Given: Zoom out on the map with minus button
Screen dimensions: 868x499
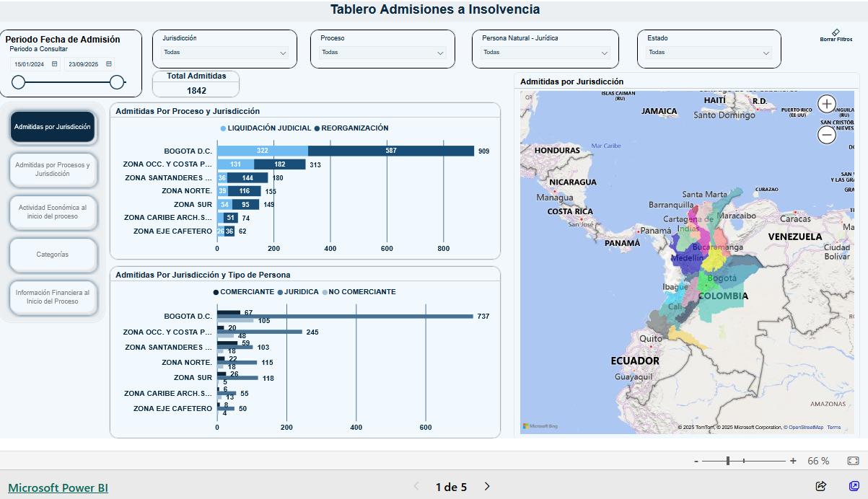Looking at the screenshot, I should coord(827,135).
